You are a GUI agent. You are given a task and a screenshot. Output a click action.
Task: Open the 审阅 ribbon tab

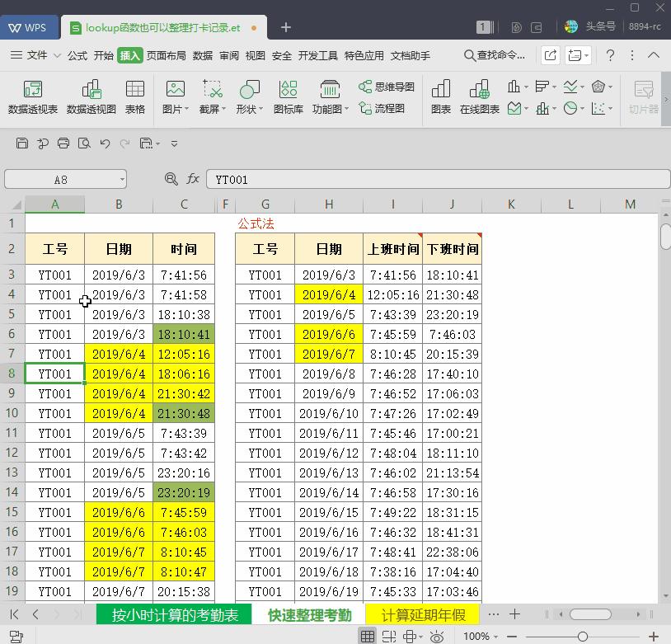(x=229, y=56)
